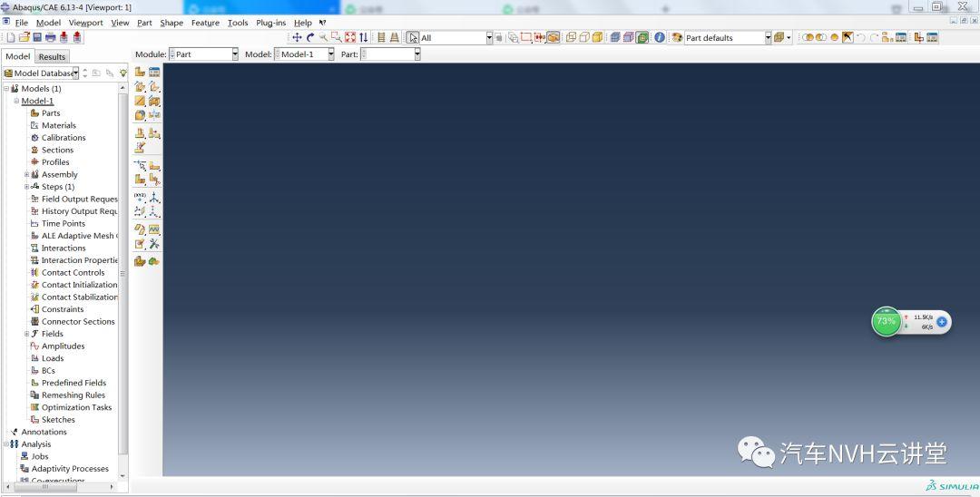Click the Create Cut extrude tool
Image resolution: width=980 pixels, height=497 pixels.
[x=154, y=102]
